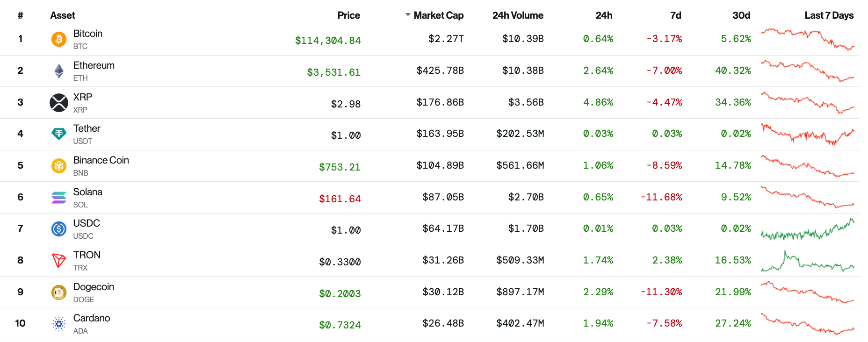Click the Ethereum diamond logo icon
The height and width of the screenshot is (342, 868).
(59, 71)
